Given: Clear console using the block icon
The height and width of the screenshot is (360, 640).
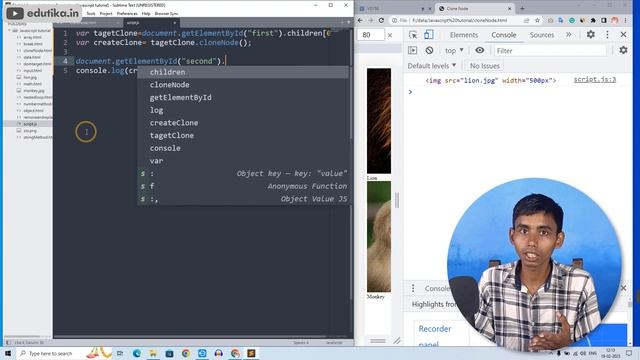Looking at the screenshot, I should (429, 51).
